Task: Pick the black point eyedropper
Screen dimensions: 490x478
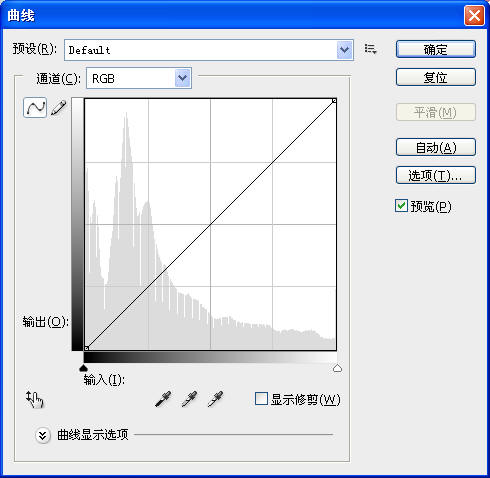Action: 163,399
